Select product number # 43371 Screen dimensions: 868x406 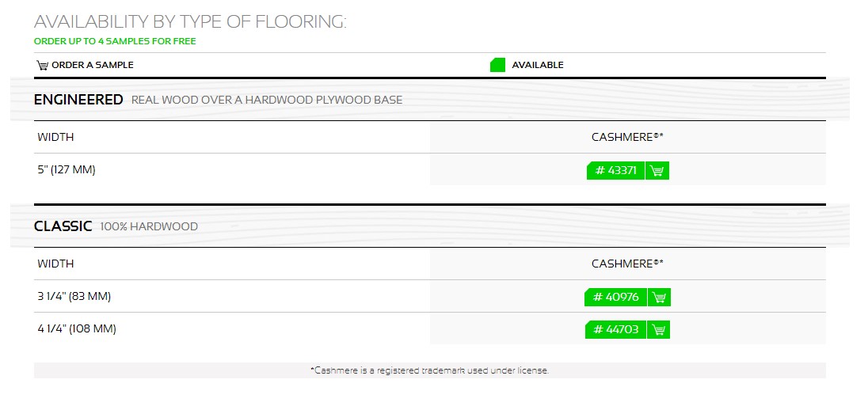coord(615,171)
